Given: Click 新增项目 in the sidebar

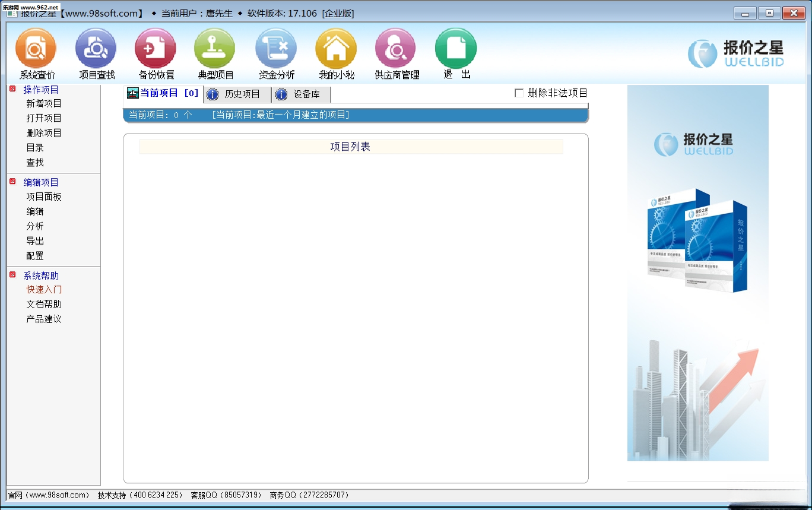Looking at the screenshot, I should coord(44,103).
